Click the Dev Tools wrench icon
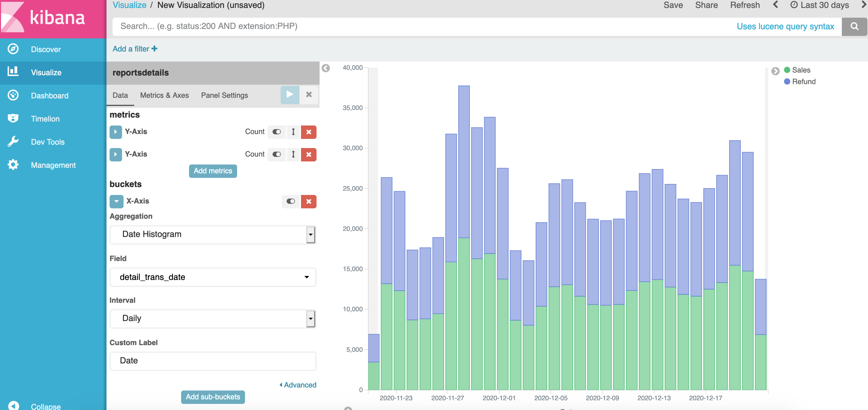This screenshot has width=868, height=410. [13, 142]
